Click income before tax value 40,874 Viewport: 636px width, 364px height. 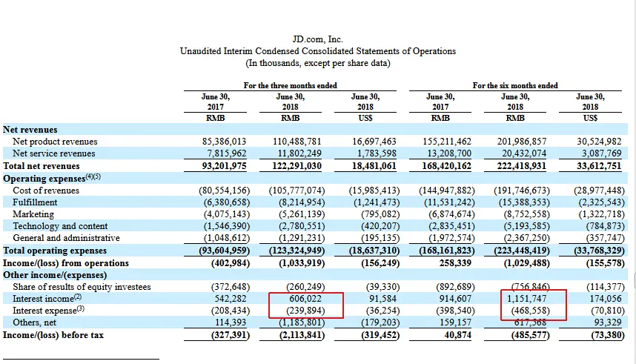pyautogui.click(x=457, y=335)
